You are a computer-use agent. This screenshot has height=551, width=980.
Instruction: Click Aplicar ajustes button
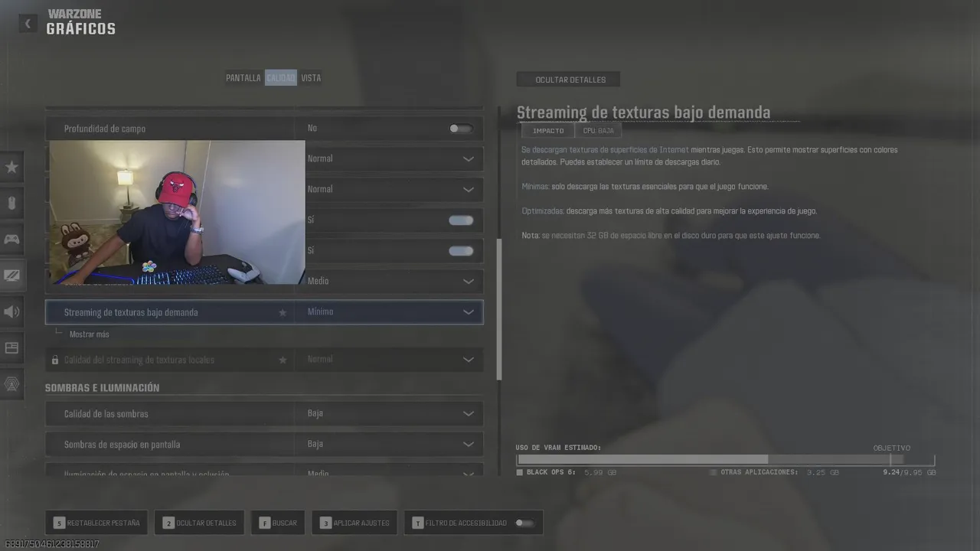354,523
